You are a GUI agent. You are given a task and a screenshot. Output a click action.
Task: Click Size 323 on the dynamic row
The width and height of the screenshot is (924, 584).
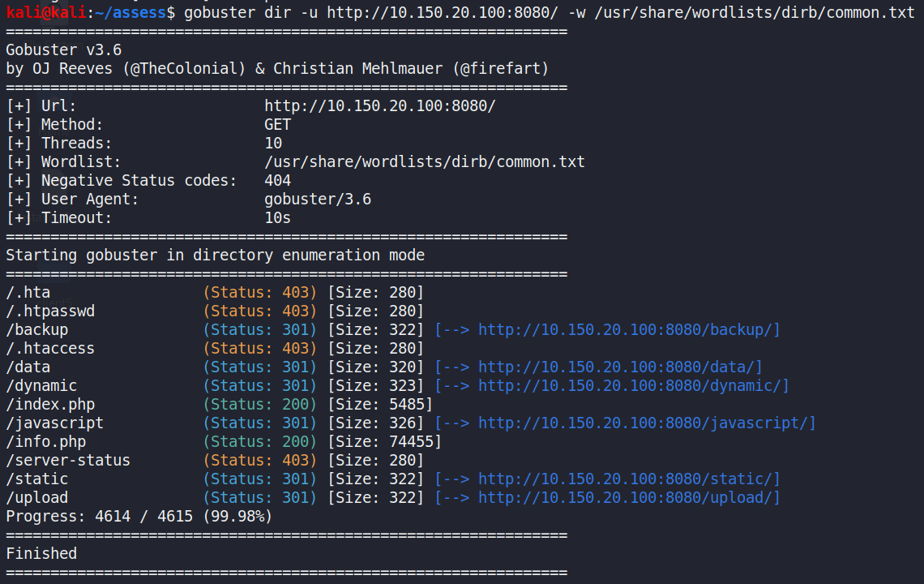[376, 386]
